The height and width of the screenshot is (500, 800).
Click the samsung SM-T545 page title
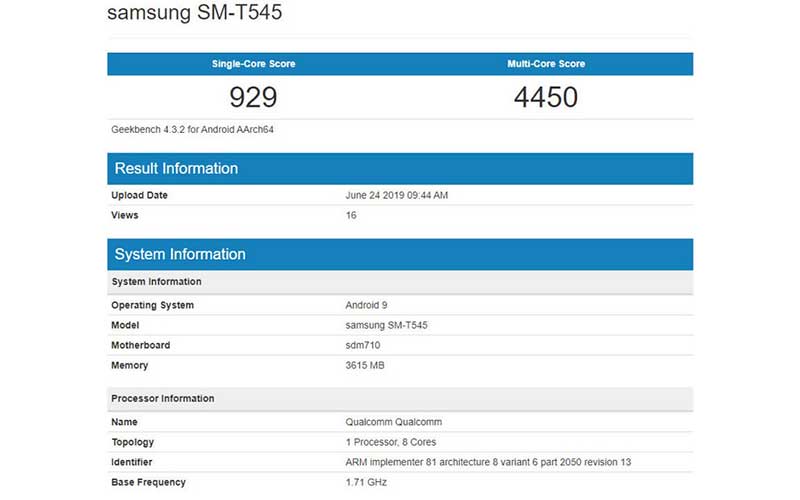194,12
